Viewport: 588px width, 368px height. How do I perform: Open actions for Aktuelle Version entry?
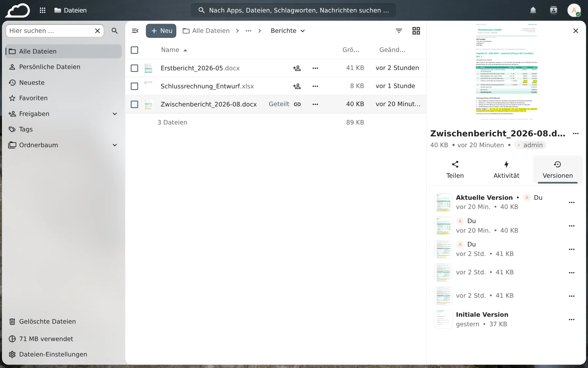tap(572, 202)
